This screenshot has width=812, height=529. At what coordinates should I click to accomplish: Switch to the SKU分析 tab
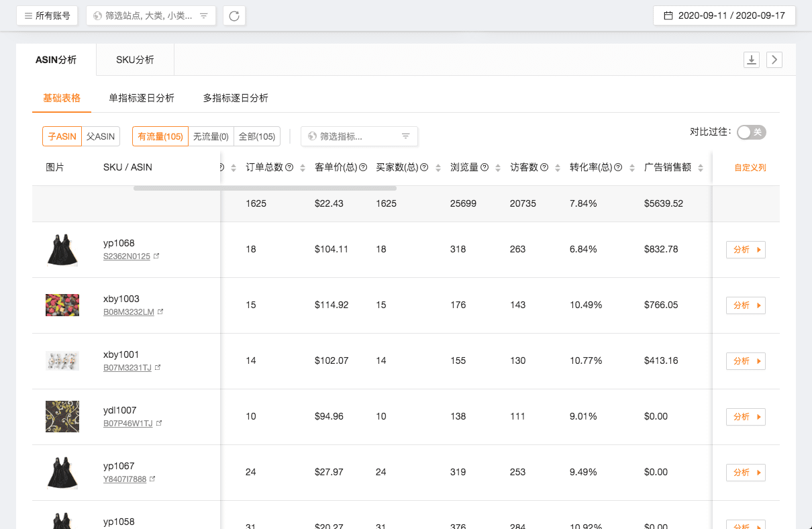[x=135, y=60]
